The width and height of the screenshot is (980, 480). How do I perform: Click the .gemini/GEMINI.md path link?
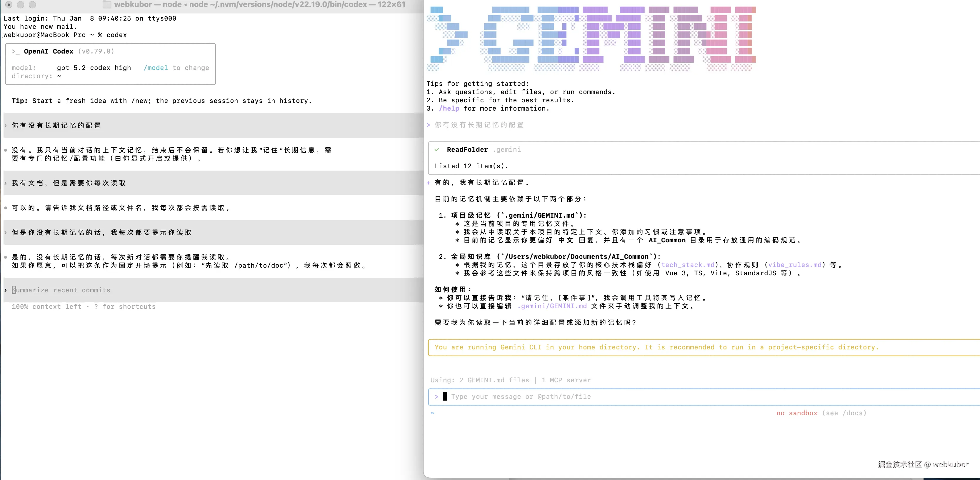coord(552,306)
